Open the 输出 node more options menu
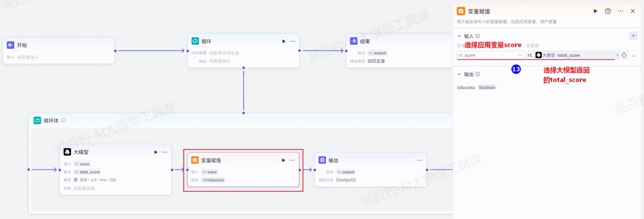 [420, 160]
